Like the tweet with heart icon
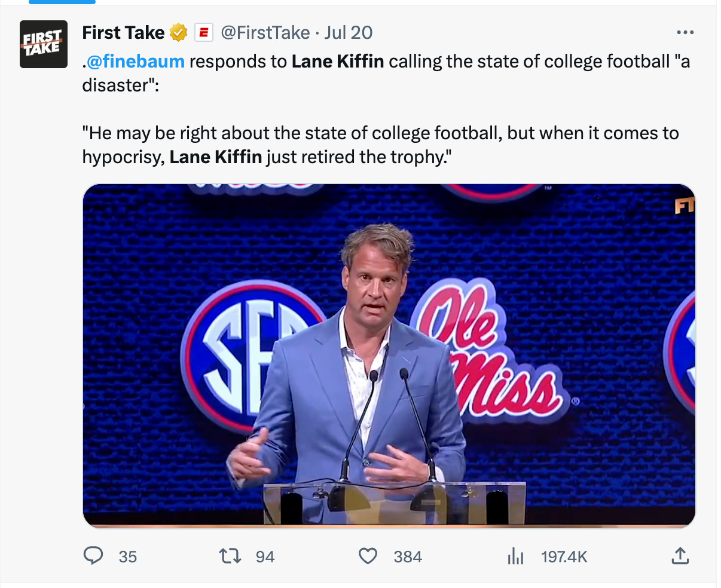Screen dimensions: 721x588 368,556
